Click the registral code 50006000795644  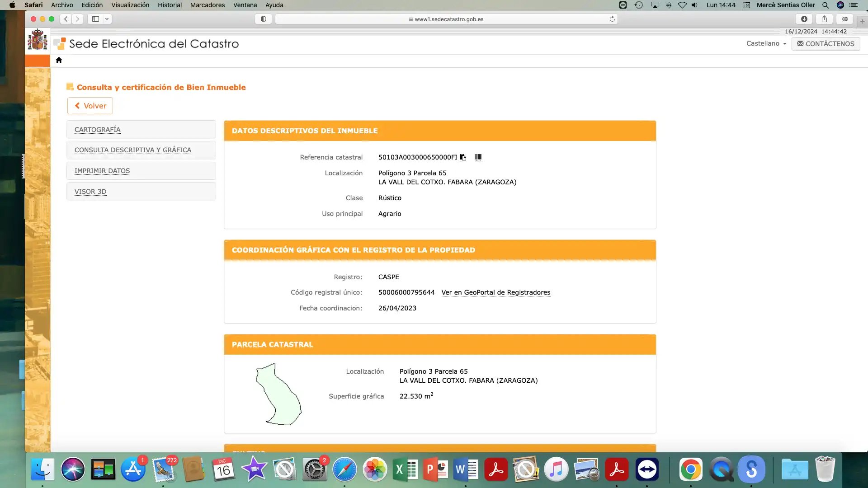pos(406,292)
